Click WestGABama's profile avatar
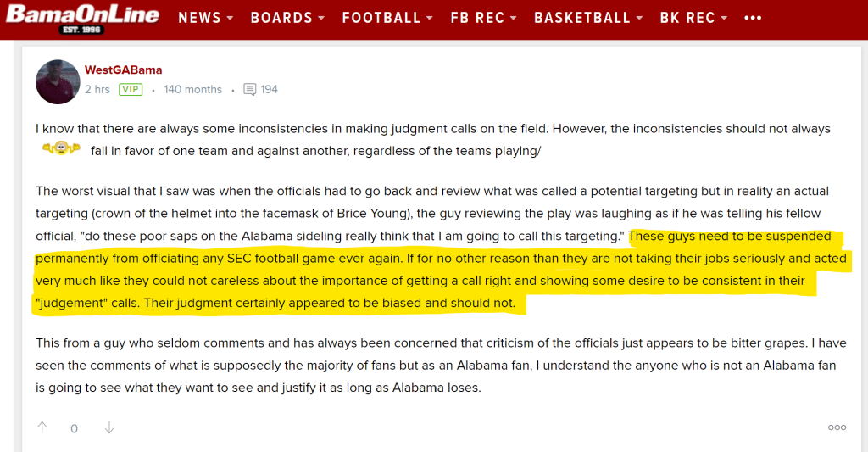The width and height of the screenshot is (868, 452). (58, 81)
